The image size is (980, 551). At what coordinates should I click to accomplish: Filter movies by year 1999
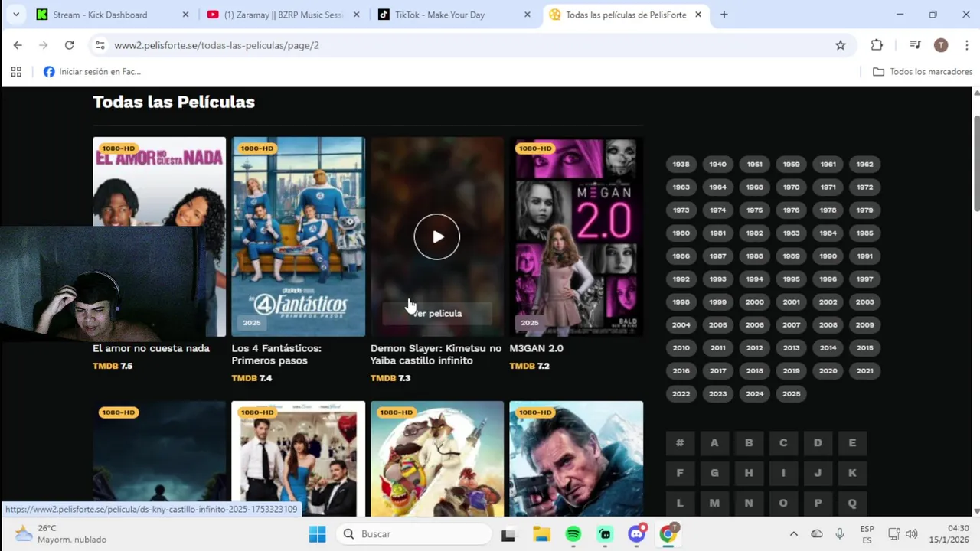point(717,302)
